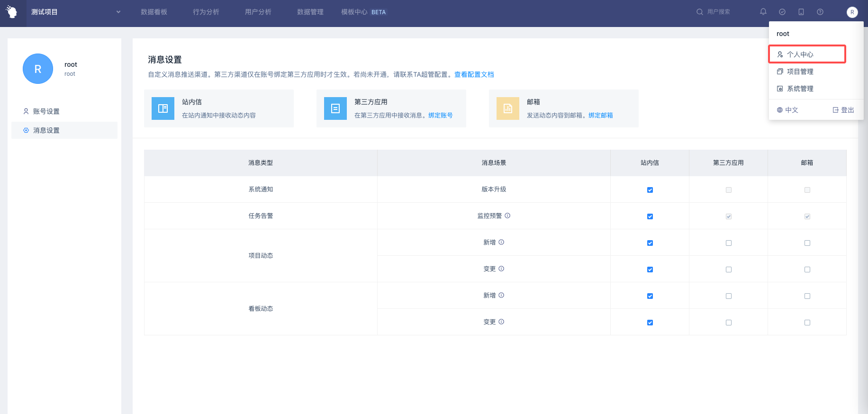Switch to 账号设置 in sidebar
Screen dimensions: 868x414
(x=46, y=111)
